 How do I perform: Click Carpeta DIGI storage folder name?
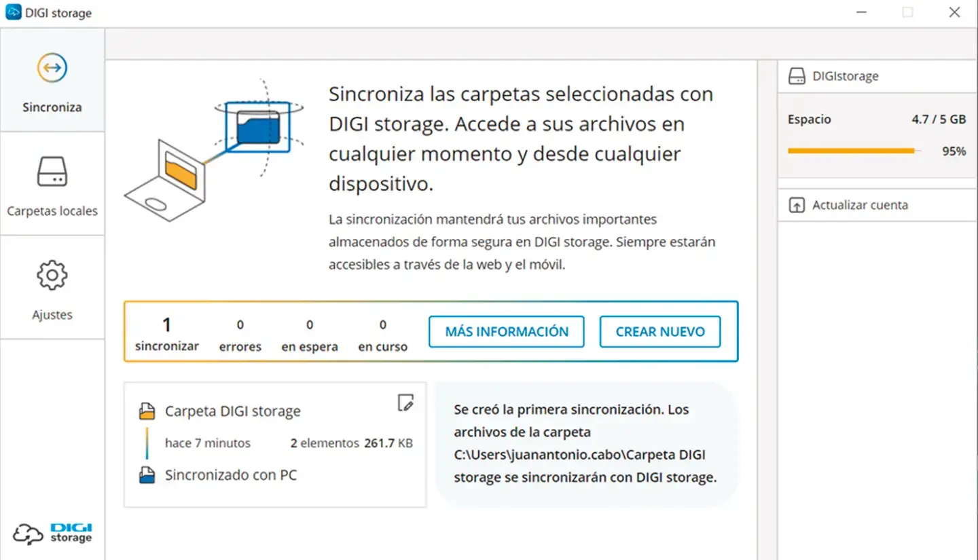(232, 411)
